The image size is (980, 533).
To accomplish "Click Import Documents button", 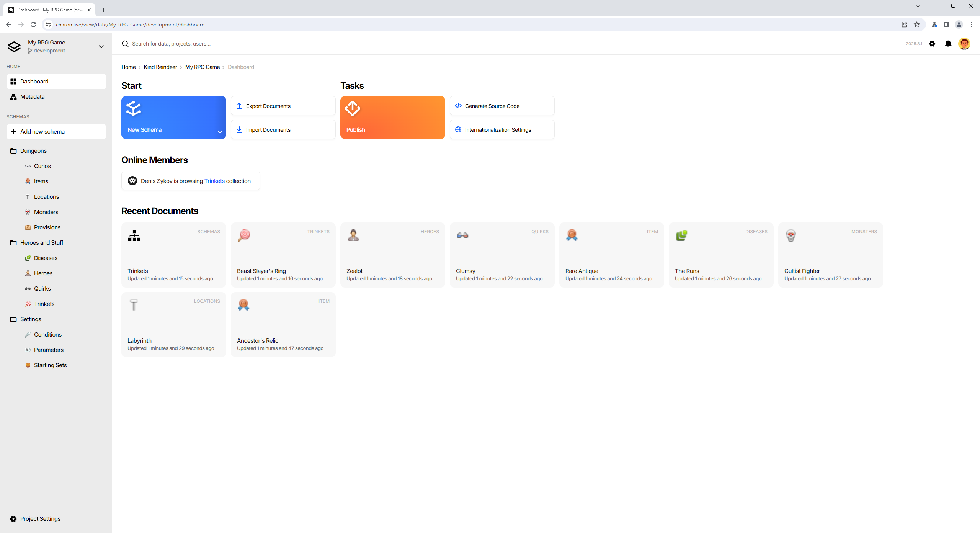I will click(x=283, y=130).
